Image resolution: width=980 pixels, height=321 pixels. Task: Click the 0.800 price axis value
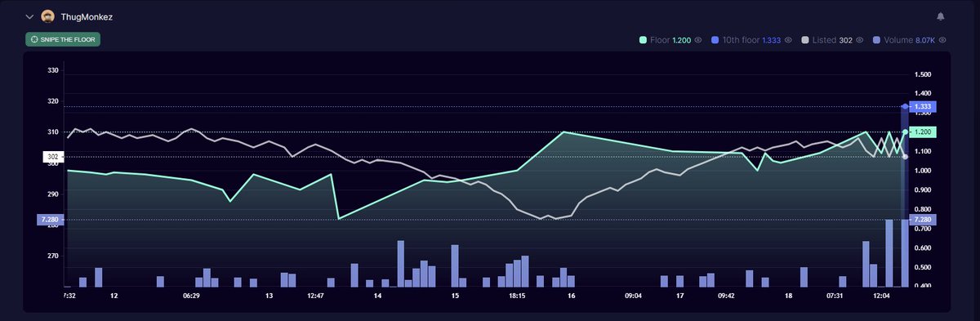pos(923,210)
